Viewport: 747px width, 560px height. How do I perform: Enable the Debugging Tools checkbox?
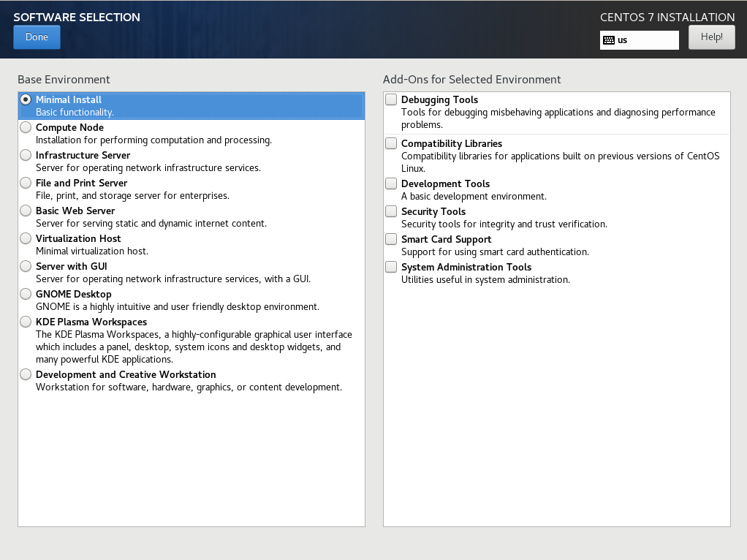point(391,99)
